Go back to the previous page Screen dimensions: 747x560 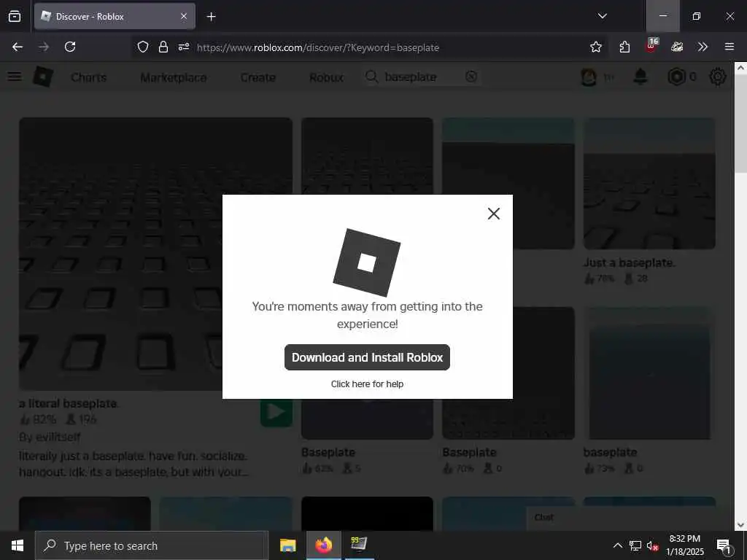tap(18, 47)
